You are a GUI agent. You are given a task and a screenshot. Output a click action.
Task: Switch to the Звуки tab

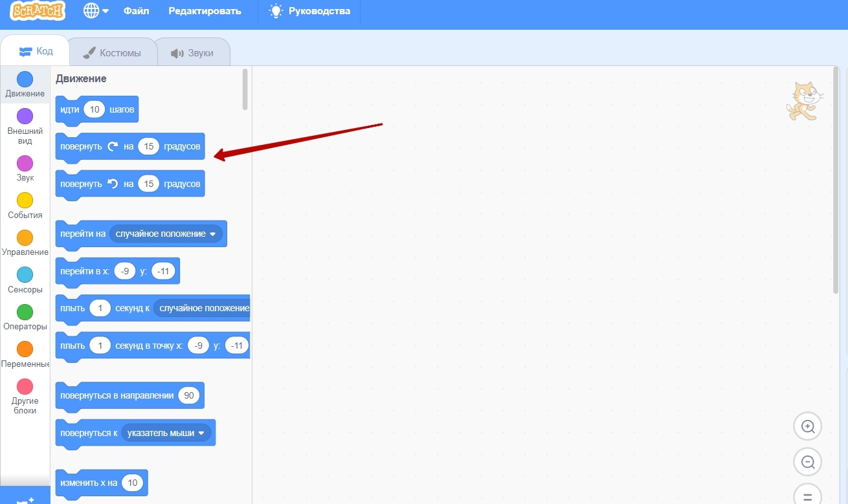pyautogui.click(x=192, y=53)
